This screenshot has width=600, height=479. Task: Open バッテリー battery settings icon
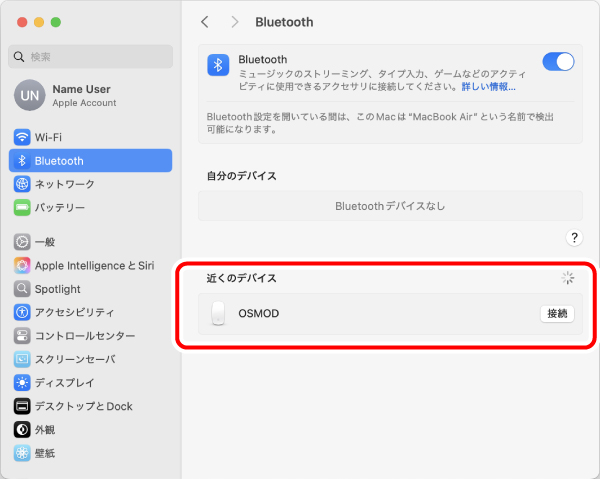coord(22,208)
